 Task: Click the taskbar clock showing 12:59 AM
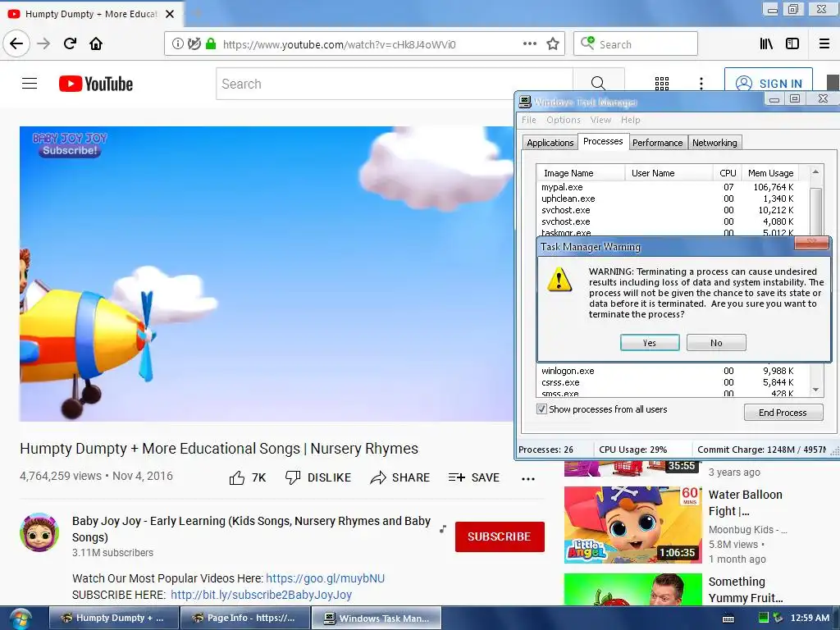(x=810, y=619)
